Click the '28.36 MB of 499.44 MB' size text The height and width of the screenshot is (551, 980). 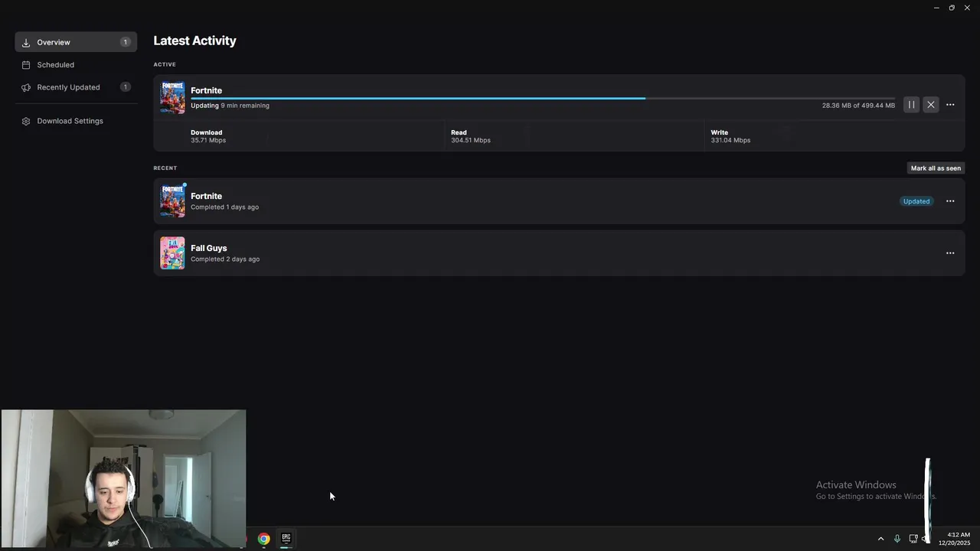(858, 106)
